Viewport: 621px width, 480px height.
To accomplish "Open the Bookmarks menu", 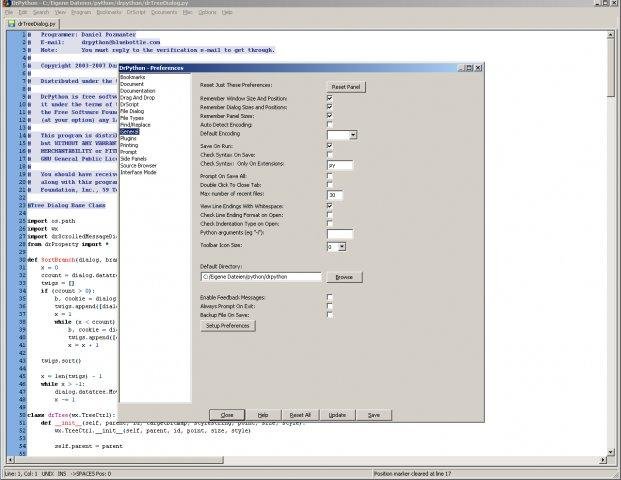I will coord(109,12).
